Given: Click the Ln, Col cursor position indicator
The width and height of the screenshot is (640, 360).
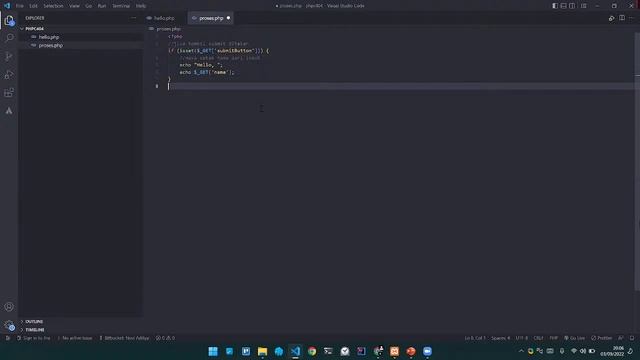Looking at the screenshot, I should [475, 338].
